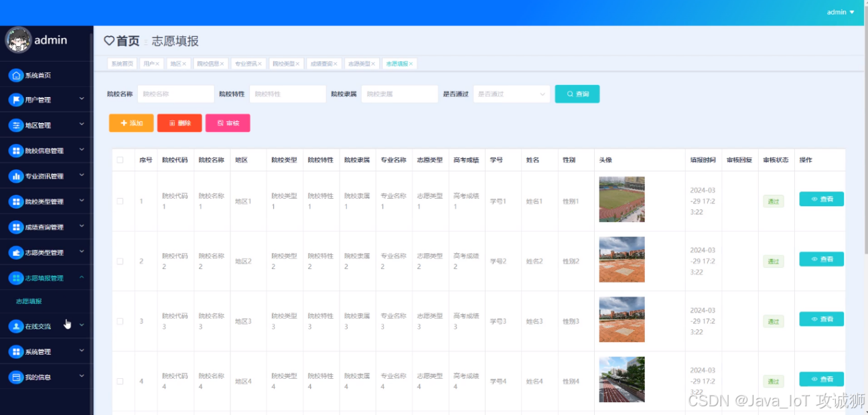The height and width of the screenshot is (415, 868).
Task: Select the checkbox for row 3
Action: [120, 321]
